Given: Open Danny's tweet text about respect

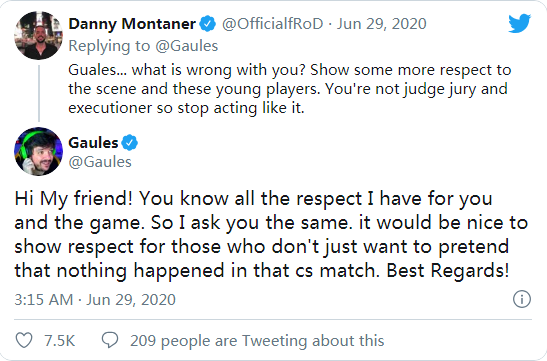Looking at the screenshot, I should pyautogui.click(x=290, y=89).
